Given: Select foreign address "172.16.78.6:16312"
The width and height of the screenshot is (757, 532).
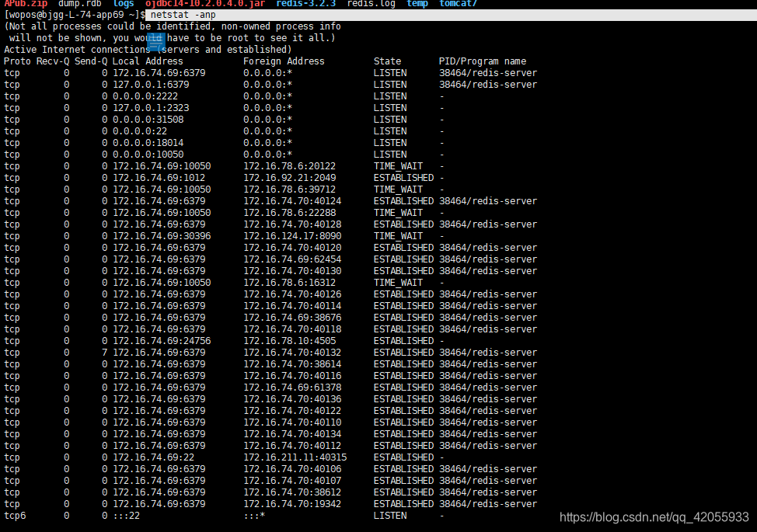Looking at the screenshot, I should (x=289, y=283).
